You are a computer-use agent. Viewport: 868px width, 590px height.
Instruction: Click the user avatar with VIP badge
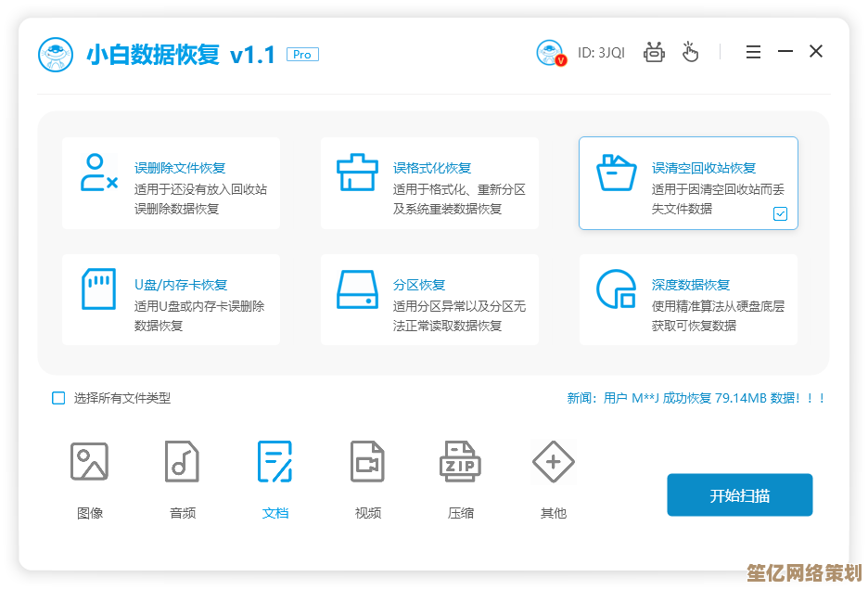tap(550, 53)
